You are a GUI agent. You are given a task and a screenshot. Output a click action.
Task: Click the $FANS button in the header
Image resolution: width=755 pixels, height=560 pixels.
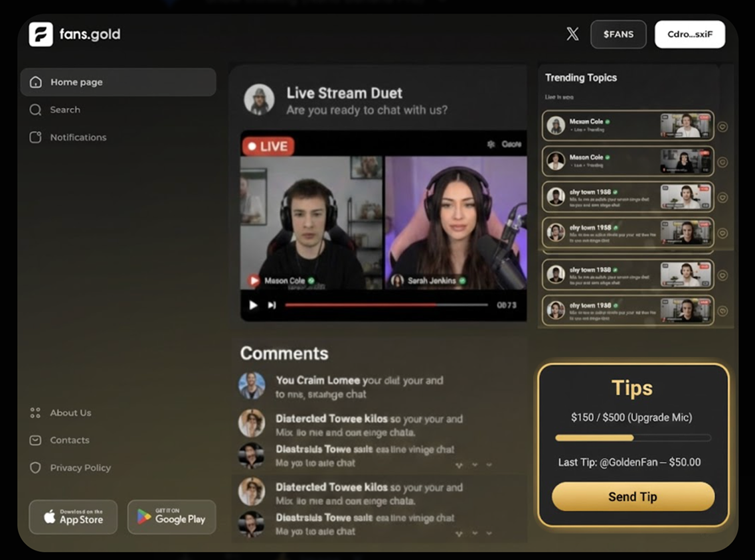pyautogui.click(x=618, y=34)
